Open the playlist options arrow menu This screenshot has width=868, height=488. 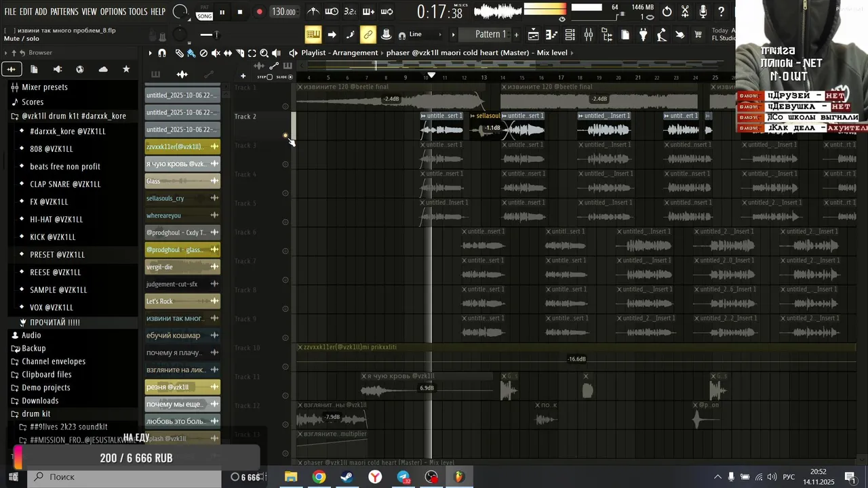(150, 53)
